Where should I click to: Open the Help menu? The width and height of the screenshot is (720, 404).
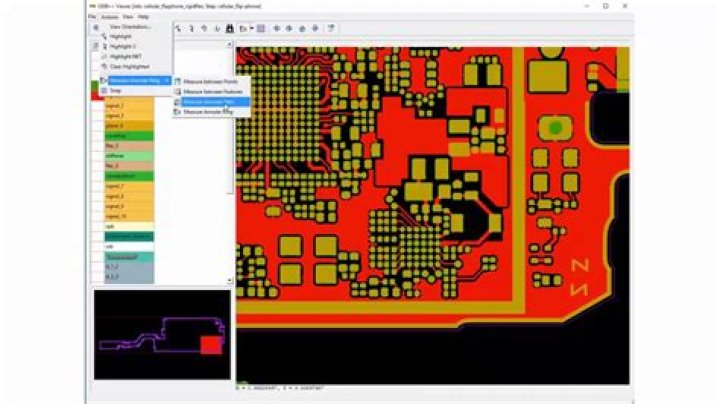click(x=144, y=17)
